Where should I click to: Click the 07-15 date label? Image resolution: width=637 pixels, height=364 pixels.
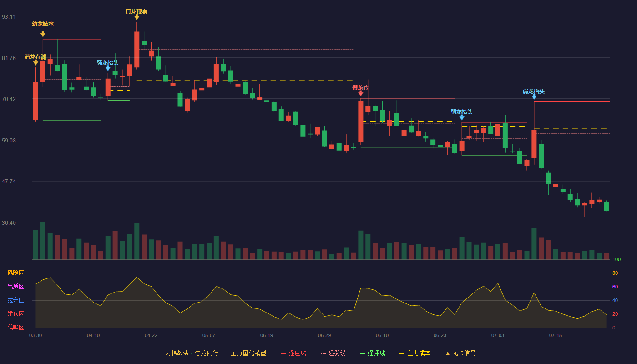[x=556, y=335]
